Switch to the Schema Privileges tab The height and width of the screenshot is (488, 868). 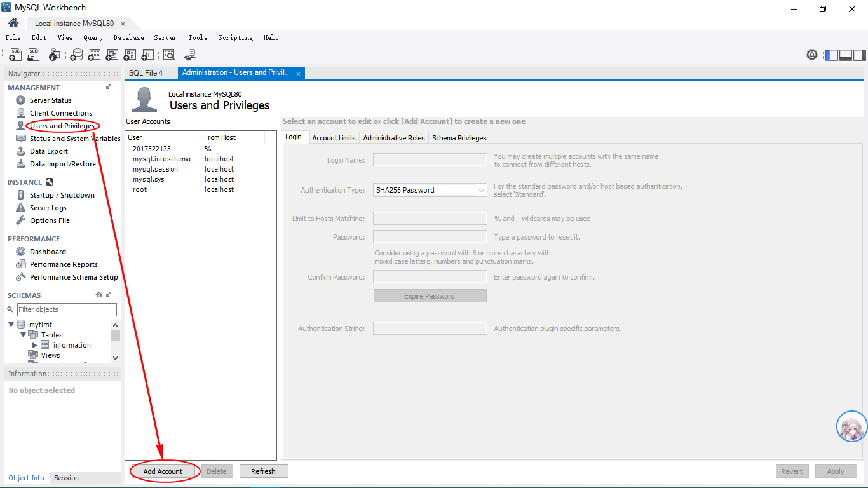(x=459, y=138)
